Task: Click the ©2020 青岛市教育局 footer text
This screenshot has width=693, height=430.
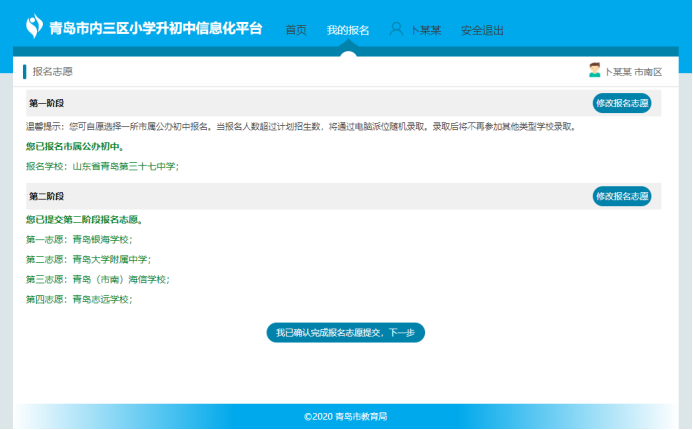Action: pyautogui.click(x=345, y=416)
